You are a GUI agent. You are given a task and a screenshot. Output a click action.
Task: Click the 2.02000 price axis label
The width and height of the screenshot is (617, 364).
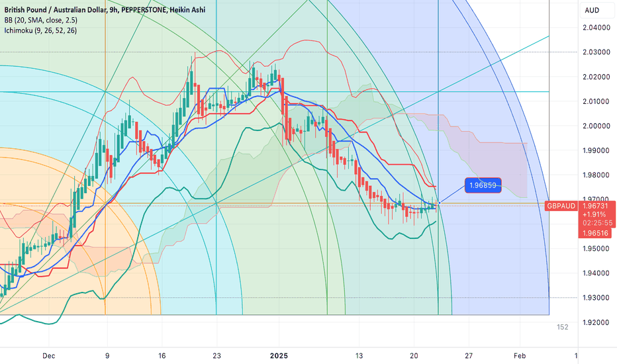coord(596,77)
